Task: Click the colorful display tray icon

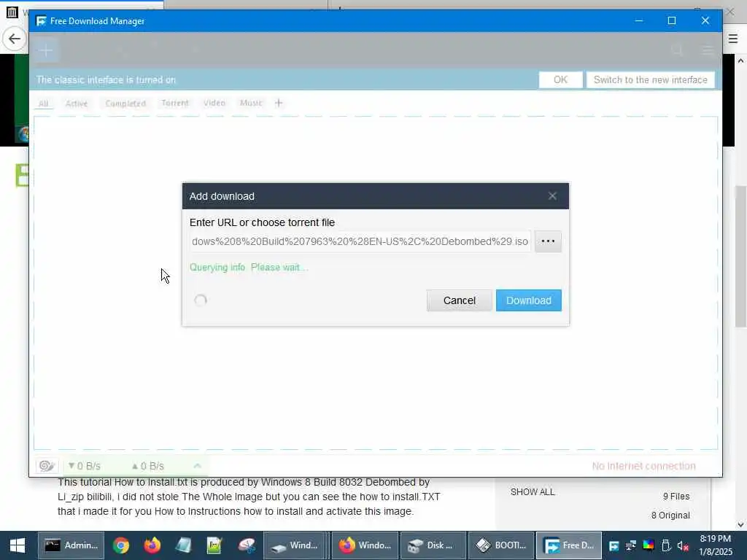Action: (x=649, y=545)
